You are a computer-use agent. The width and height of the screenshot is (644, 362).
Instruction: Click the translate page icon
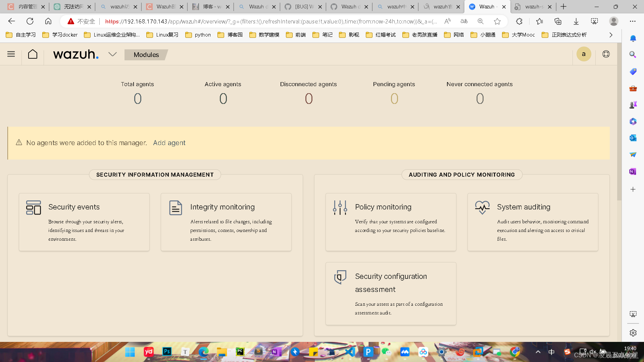coord(464,21)
